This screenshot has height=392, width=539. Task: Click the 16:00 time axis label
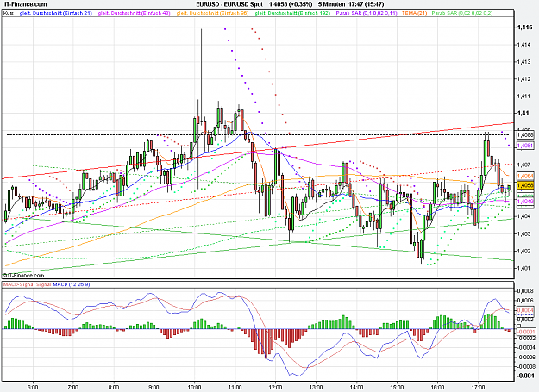click(437, 387)
